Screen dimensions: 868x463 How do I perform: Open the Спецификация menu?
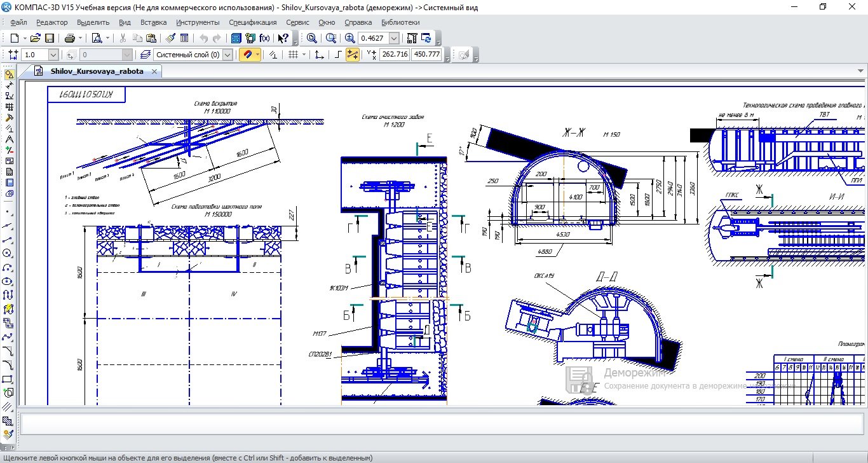pyautogui.click(x=253, y=22)
